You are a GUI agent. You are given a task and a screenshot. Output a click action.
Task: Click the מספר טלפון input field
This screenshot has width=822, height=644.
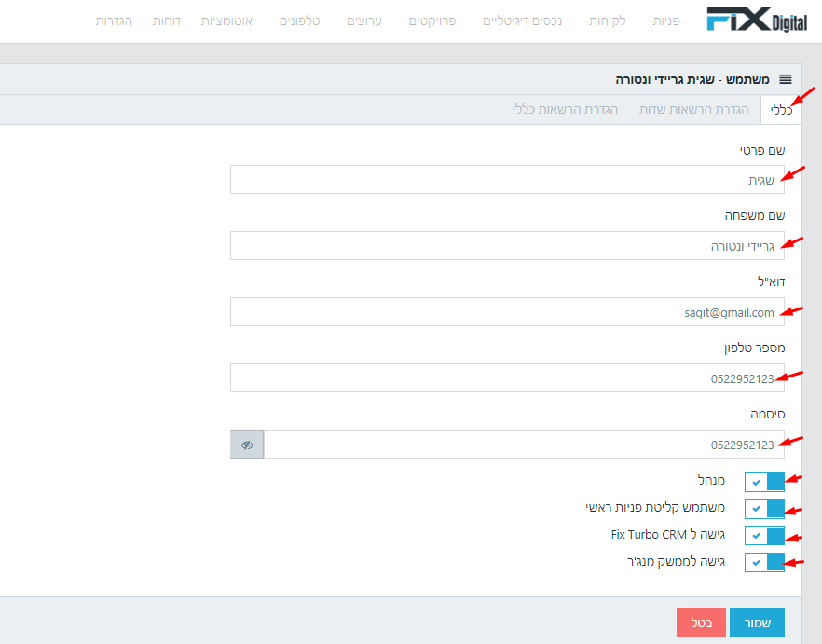[x=507, y=377]
